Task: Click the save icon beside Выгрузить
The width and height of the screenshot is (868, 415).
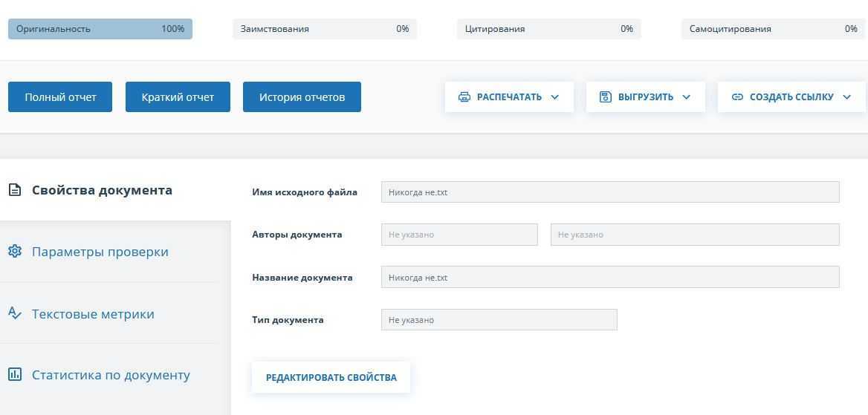Action: tap(606, 97)
